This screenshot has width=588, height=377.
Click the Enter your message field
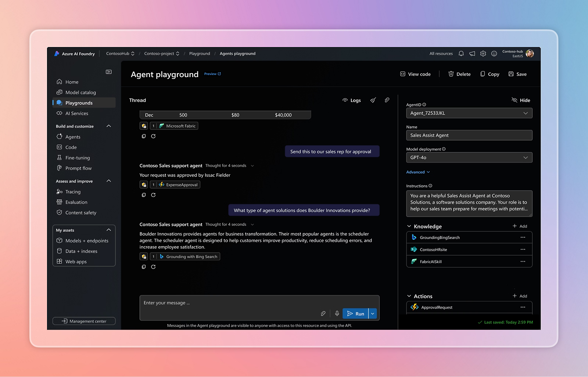click(228, 303)
